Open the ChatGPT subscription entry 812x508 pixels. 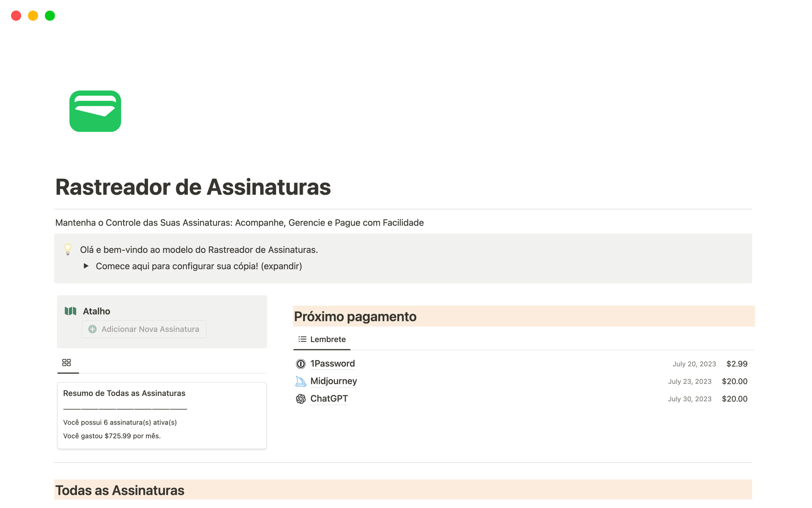[x=329, y=398]
